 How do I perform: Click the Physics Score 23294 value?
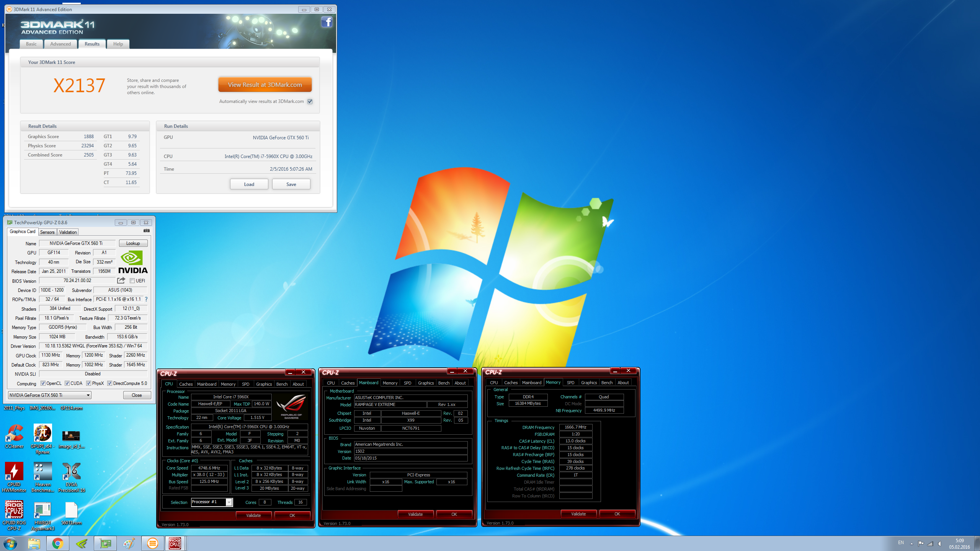click(87, 146)
